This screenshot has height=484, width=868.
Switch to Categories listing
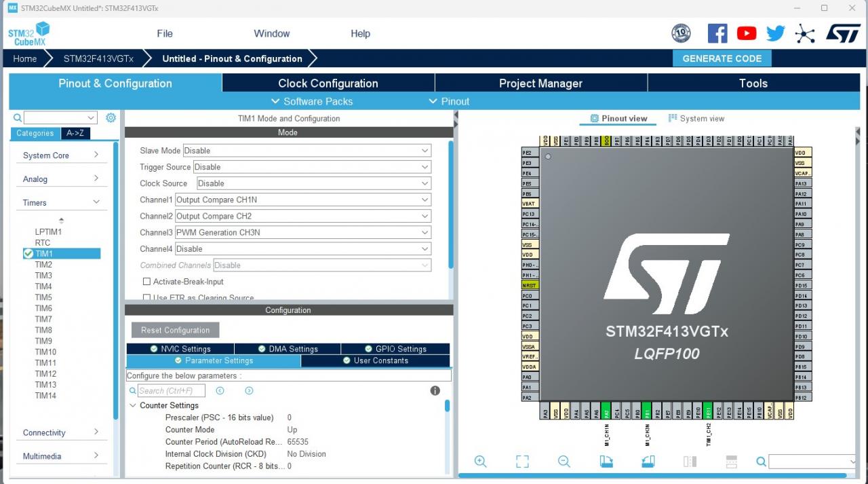[x=35, y=133]
